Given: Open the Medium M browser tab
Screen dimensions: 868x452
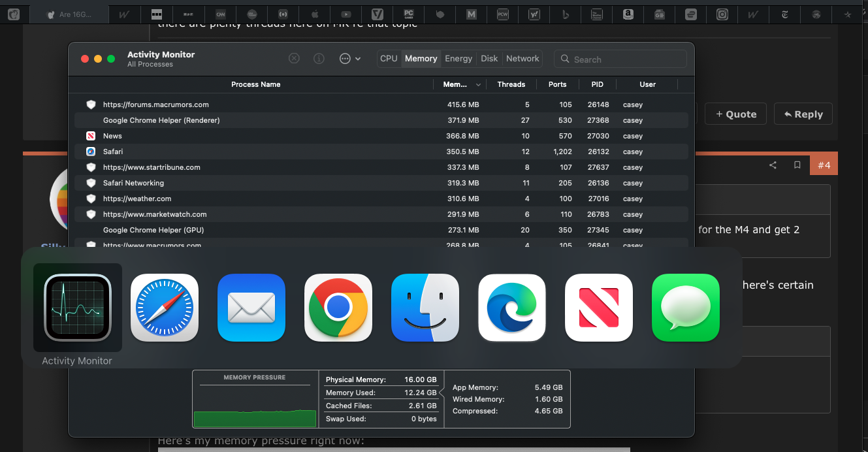Looking at the screenshot, I should click(x=471, y=14).
